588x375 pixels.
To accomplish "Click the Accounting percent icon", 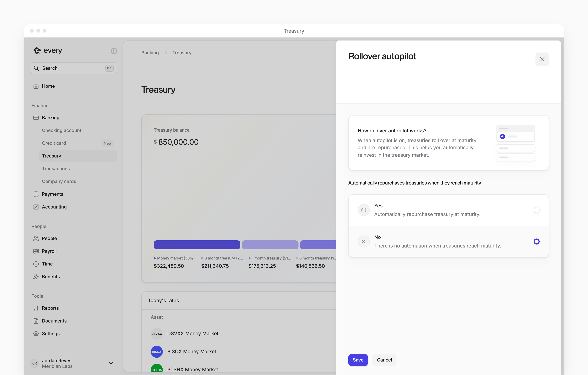I will coord(36,207).
